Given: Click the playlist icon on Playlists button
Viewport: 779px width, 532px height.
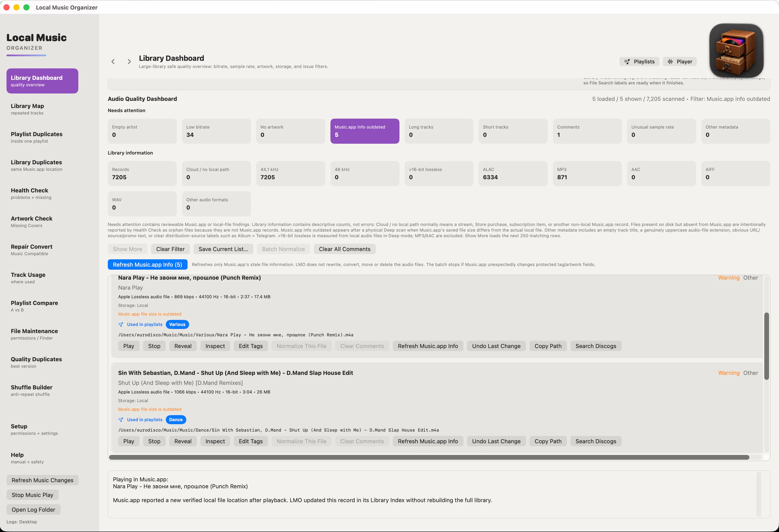Looking at the screenshot, I should [x=627, y=62].
